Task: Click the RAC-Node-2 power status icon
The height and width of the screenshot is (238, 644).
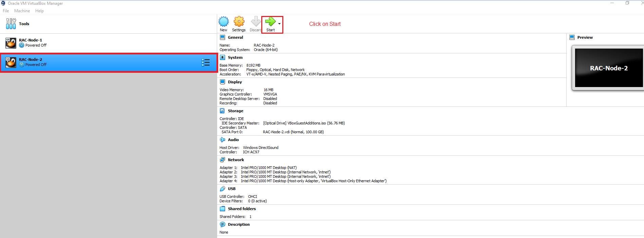Action: (22, 65)
